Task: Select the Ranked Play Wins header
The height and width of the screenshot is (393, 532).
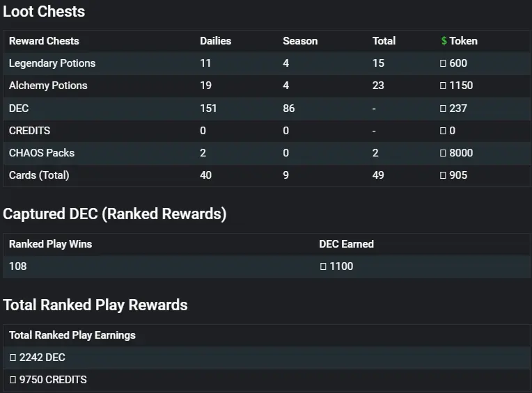Action: click(x=51, y=244)
